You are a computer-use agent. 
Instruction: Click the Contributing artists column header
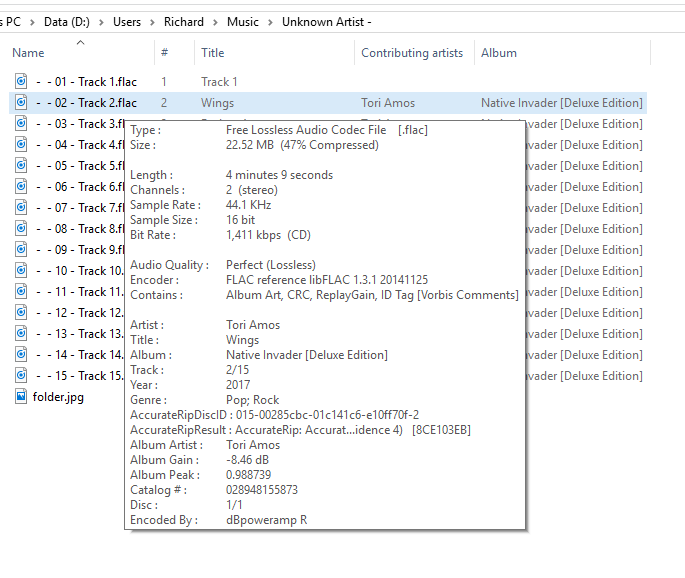coord(412,53)
